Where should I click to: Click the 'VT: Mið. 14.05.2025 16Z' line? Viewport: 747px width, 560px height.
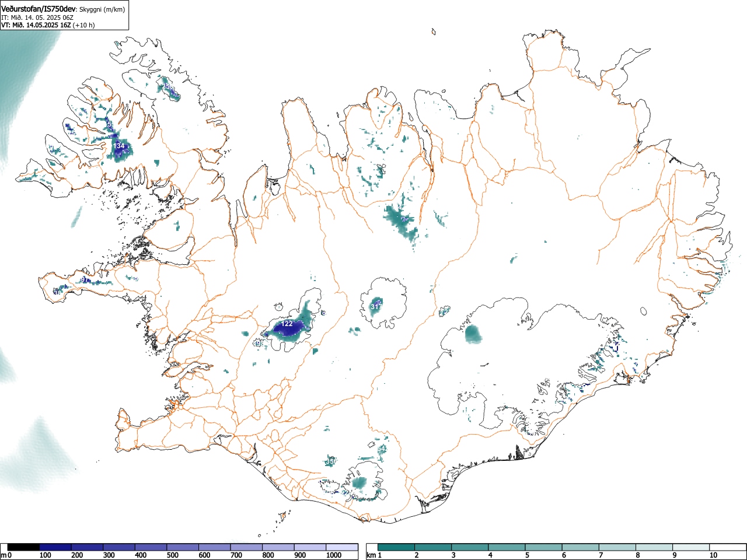(x=36, y=25)
